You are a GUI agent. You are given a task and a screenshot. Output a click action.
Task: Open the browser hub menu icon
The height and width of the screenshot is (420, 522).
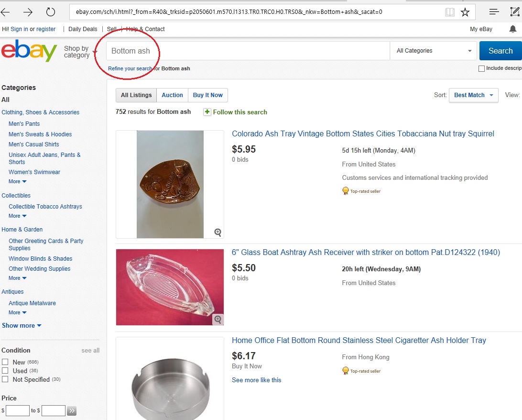tap(494, 12)
